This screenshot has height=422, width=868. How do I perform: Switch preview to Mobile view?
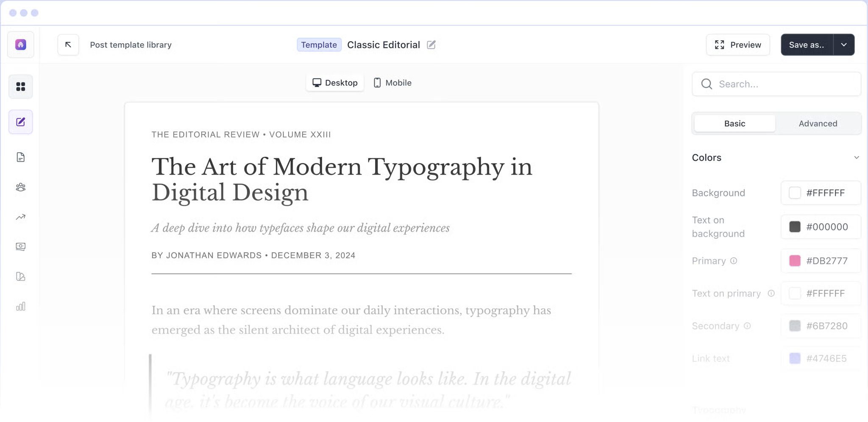click(x=392, y=83)
